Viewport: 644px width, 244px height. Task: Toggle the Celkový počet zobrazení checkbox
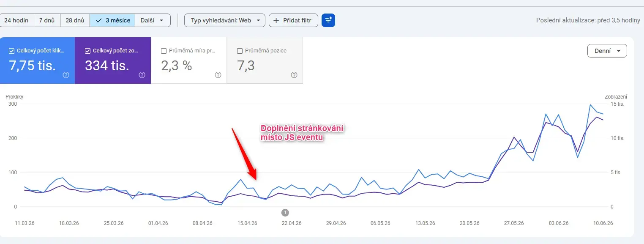pos(88,51)
